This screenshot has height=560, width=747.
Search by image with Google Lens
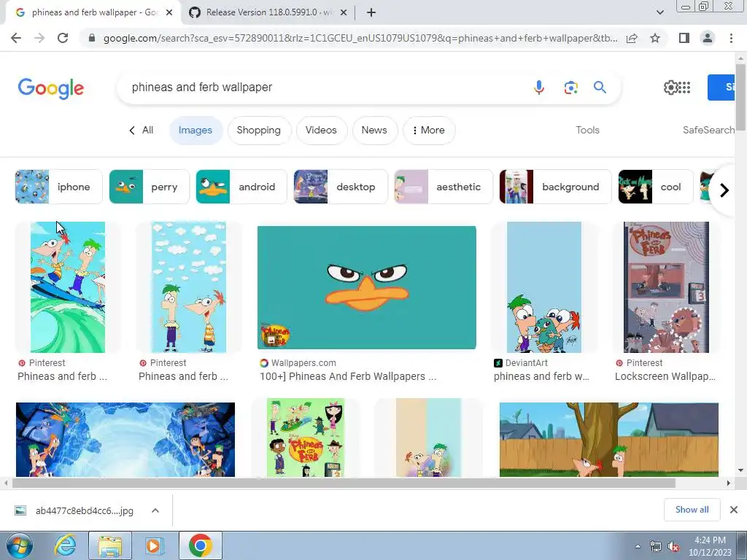tap(570, 87)
